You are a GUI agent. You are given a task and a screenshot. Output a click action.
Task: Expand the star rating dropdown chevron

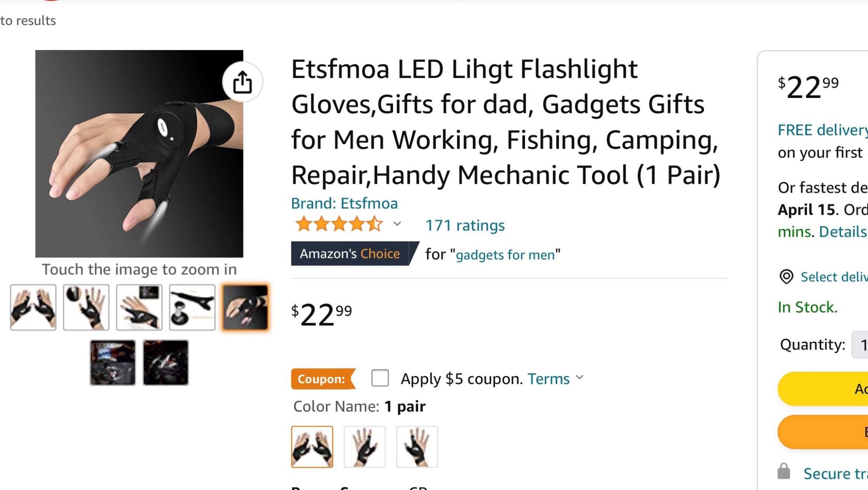tap(397, 224)
